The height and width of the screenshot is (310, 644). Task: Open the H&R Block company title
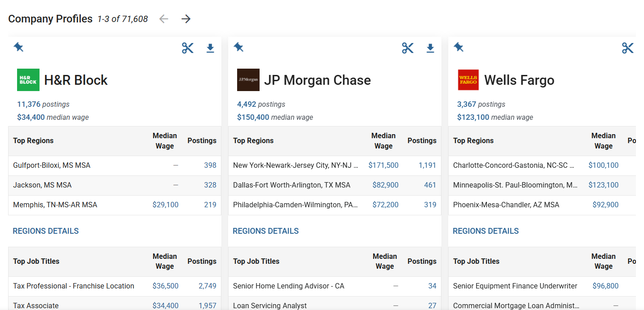[76, 80]
